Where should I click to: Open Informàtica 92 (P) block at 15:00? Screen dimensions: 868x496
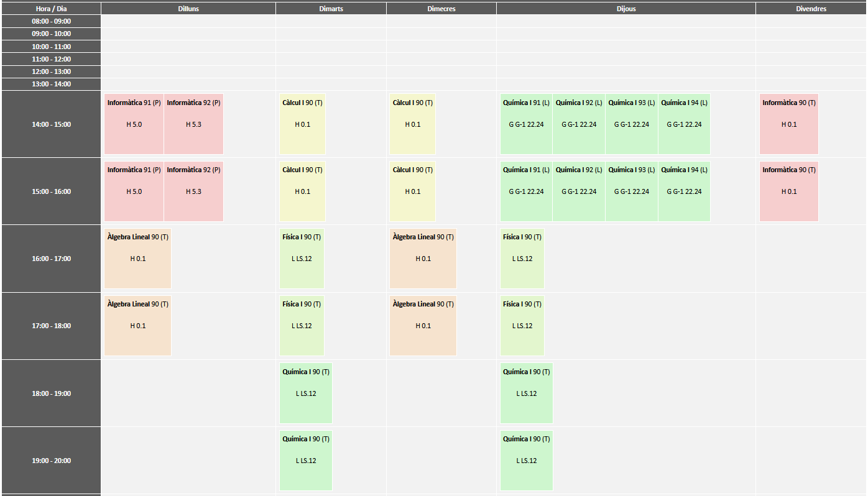click(193, 191)
